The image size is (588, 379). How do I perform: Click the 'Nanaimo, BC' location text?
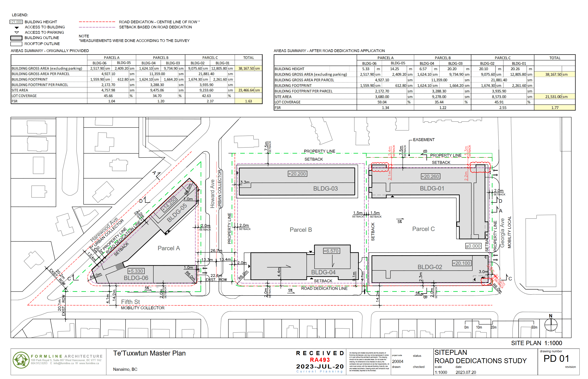point(125,369)
